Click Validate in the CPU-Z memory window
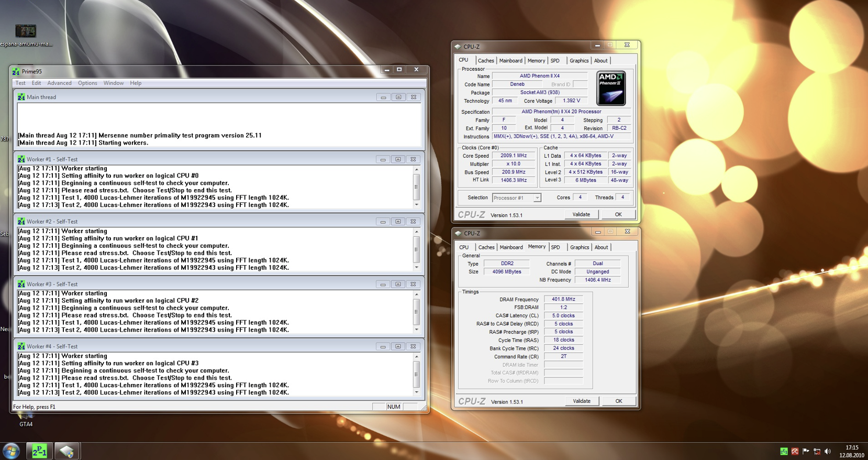This screenshot has height=460, width=868. tap(582, 401)
